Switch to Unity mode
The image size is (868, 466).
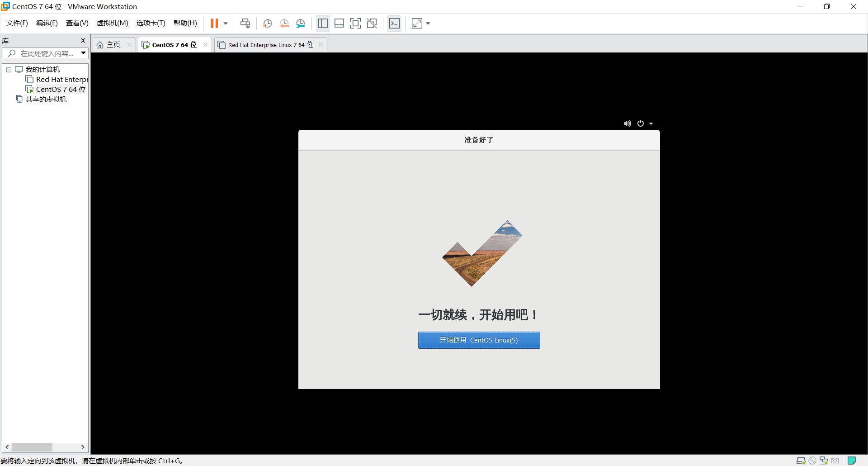372,23
